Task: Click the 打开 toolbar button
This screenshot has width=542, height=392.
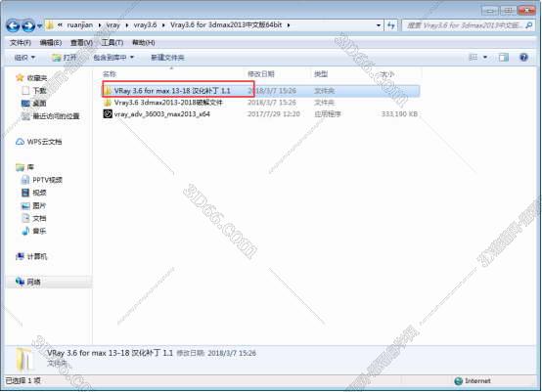Action: click(x=64, y=58)
